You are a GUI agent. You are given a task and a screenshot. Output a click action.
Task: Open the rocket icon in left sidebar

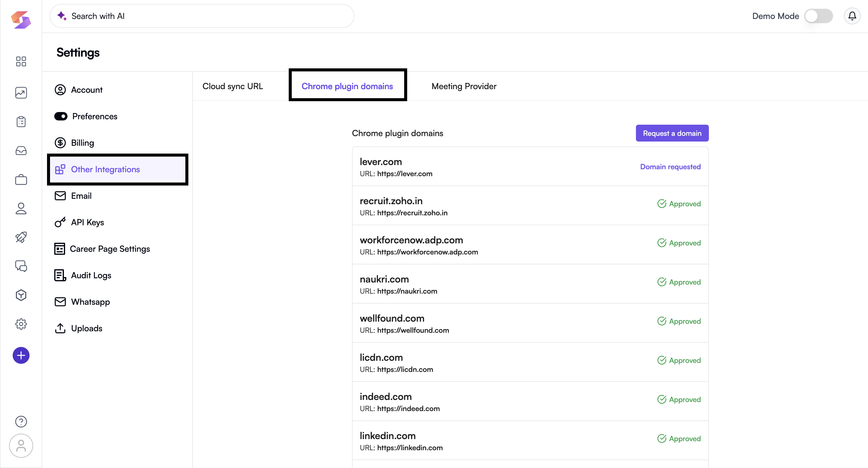21,237
